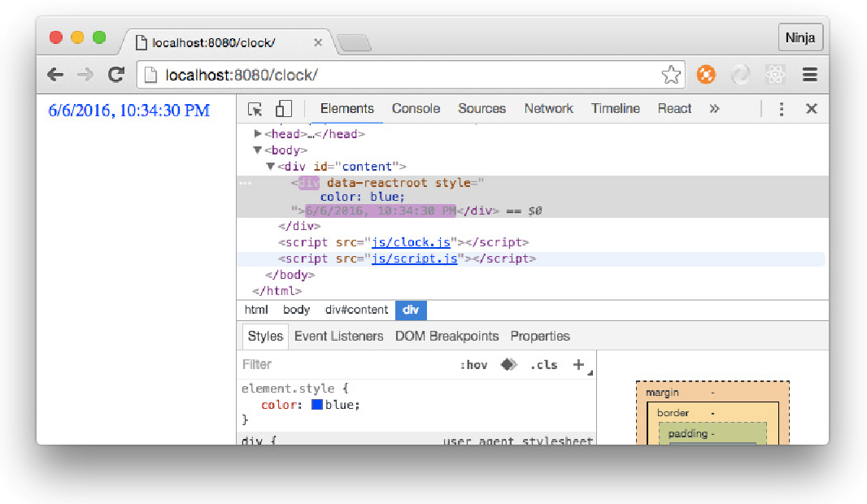Toggle element classes with .cls

click(x=543, y=364)
